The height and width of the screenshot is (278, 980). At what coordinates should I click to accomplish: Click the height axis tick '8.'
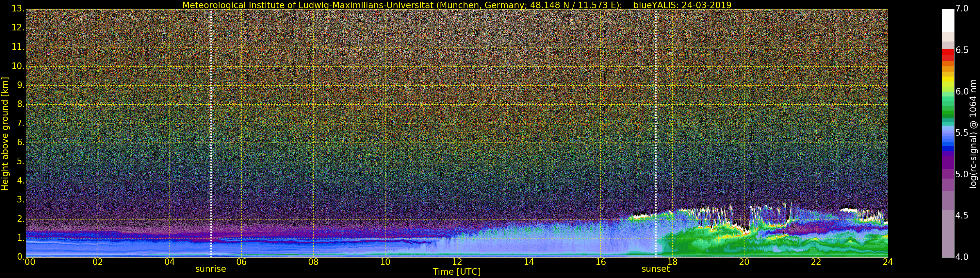click(21, 104)
